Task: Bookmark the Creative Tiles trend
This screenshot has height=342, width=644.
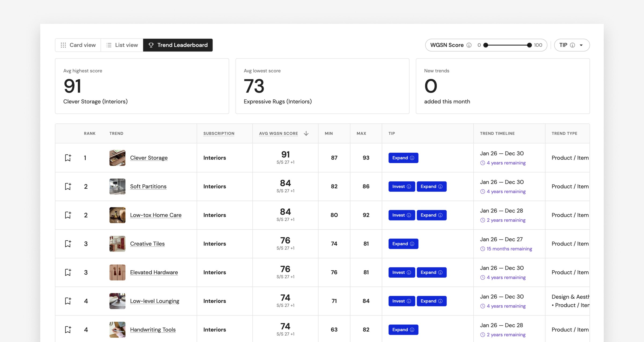Action: click(68, 244)
